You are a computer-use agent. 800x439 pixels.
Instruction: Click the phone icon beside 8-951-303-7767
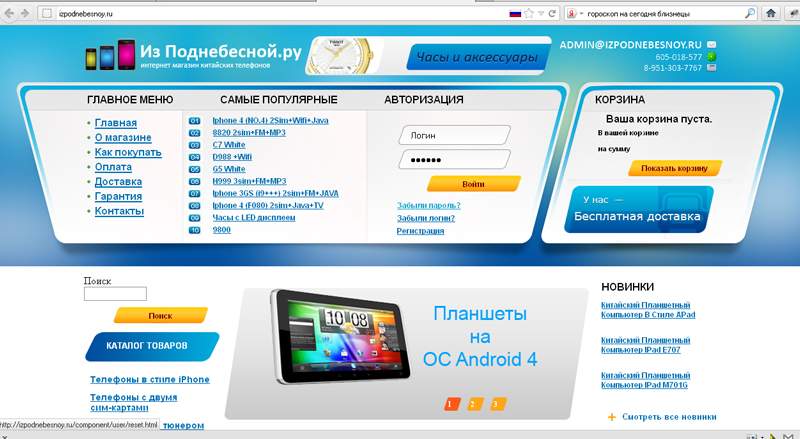[x=711, y=67]
